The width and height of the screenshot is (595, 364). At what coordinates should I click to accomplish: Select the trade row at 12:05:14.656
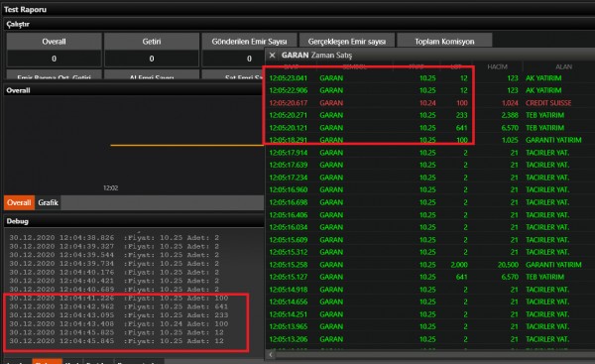[430, 302]
